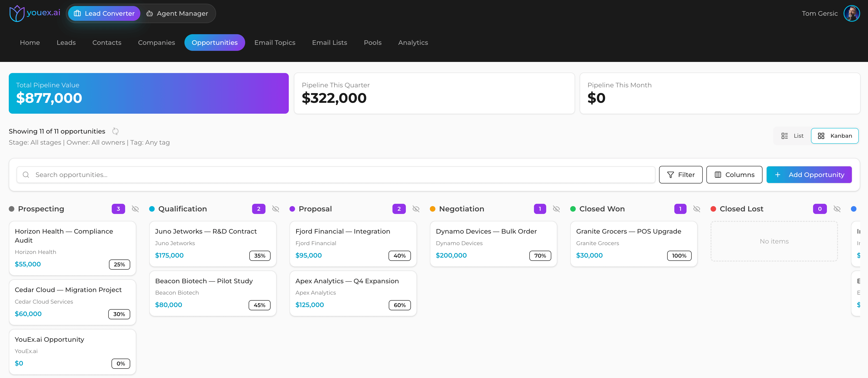Click the funnel icon on the Filter button
The height and width of the screenshot is (378, 868).
pos(670,175)
